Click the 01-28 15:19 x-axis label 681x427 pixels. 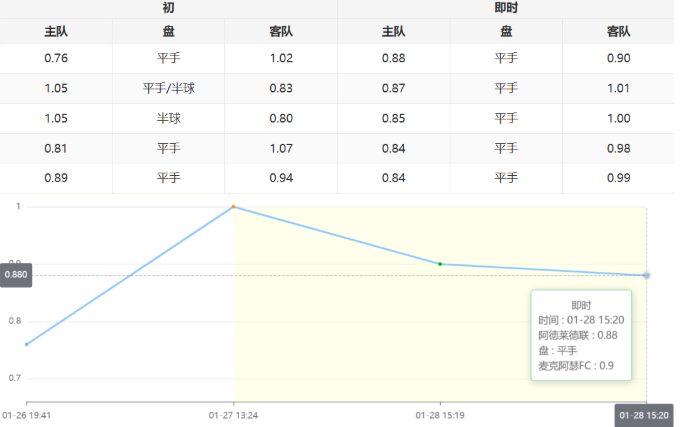(440, 413)
